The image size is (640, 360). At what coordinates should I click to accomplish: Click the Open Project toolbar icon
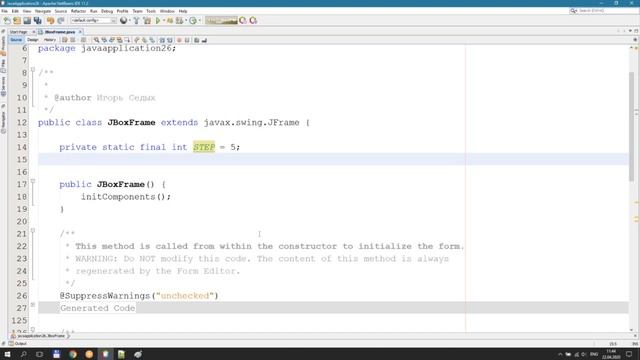pos(27,20)
